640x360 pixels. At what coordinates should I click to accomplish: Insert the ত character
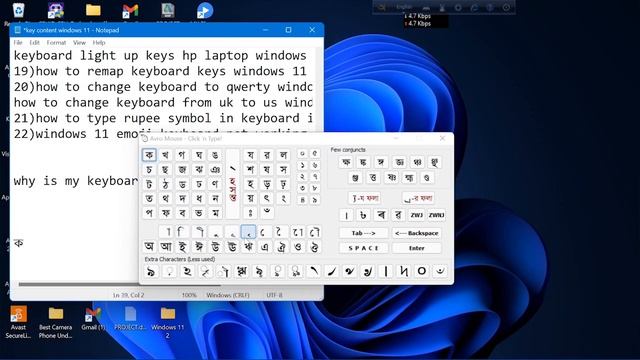[149, 198]
